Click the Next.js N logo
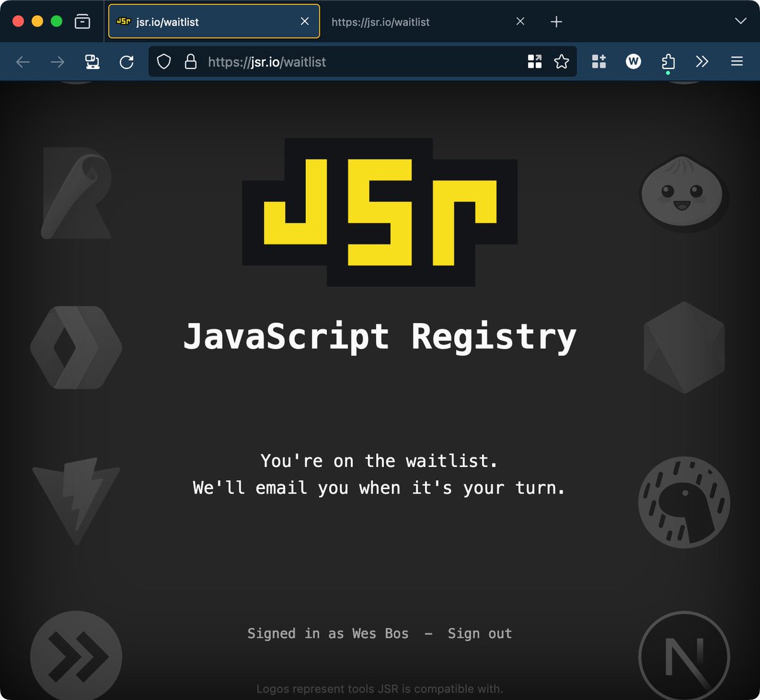This screenshot has width=760, height=700. click(x=684, y=656)
